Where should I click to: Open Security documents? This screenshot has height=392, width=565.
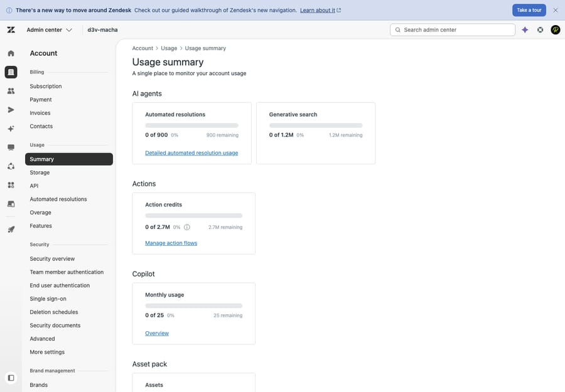click(x=55, y=326)
